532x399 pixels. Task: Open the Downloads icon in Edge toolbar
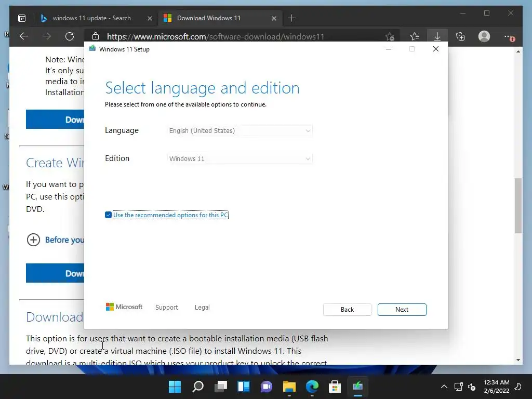[x=437, y=36]
